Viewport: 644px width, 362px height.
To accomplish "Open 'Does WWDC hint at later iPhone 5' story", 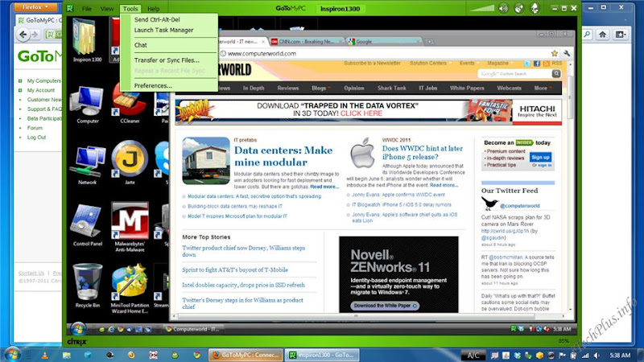I will [x=422, y=152].
